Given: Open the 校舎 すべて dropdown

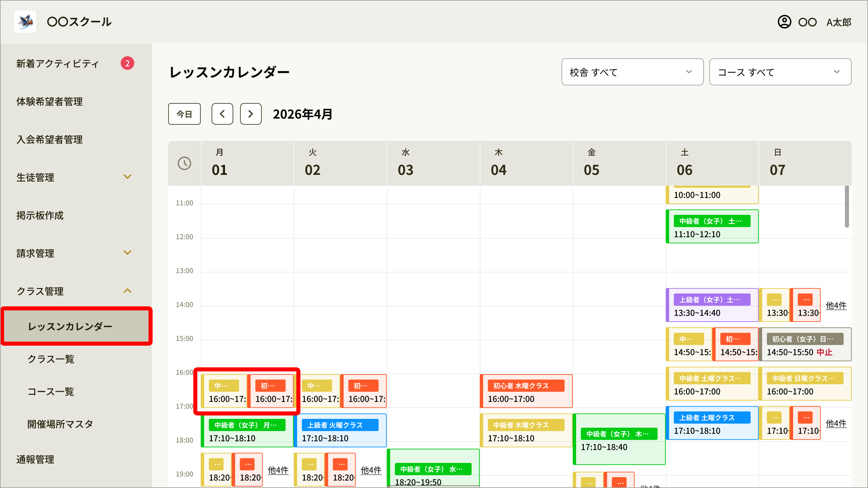Looking at the screenshot, I should (x=632, y=72).
